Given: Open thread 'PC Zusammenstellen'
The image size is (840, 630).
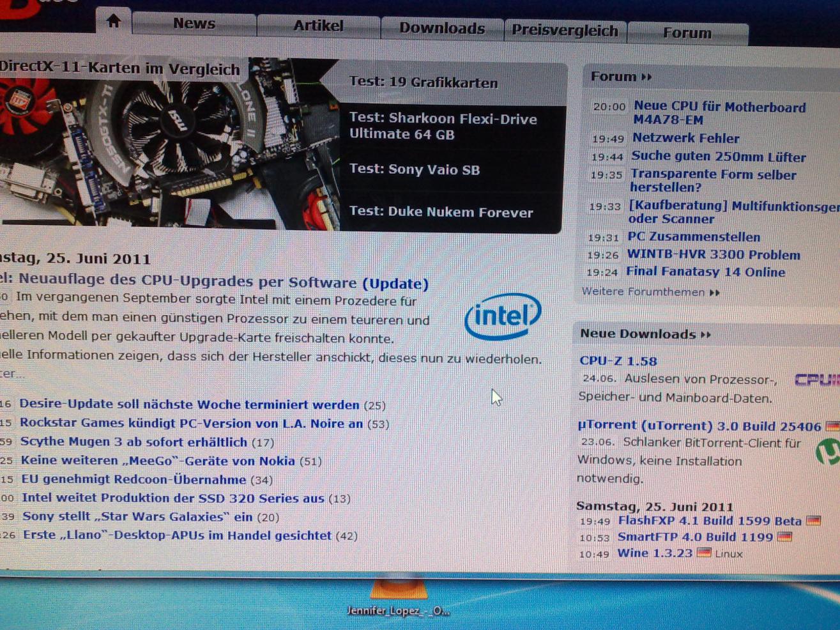Looking at the screenshot, I should (694, 237).
